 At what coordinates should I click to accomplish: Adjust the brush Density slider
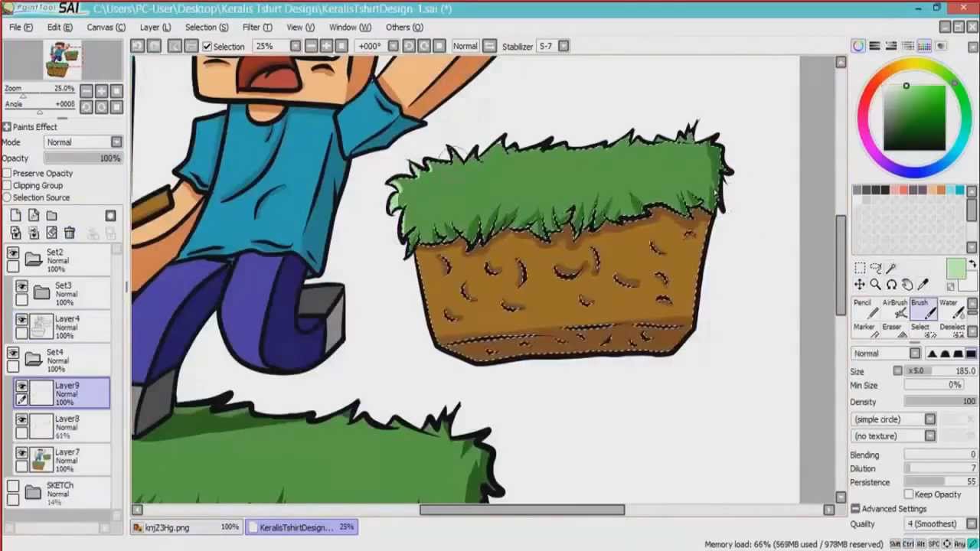pos(941,402)
